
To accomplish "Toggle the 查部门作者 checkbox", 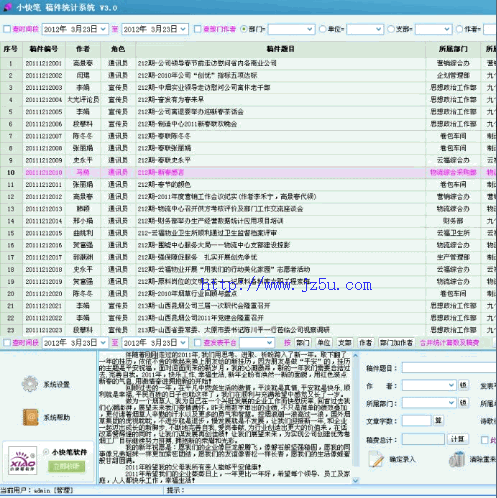I will [198, 29].
